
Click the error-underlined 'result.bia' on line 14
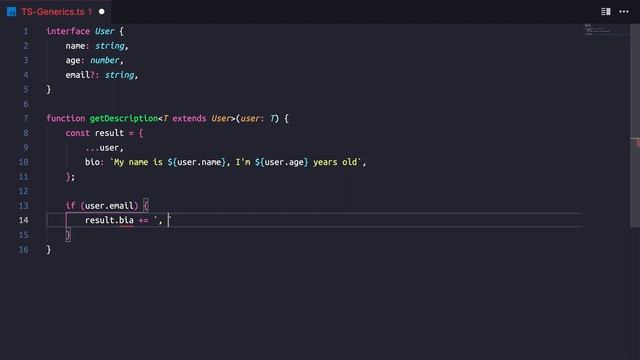[x=109, y=220]
